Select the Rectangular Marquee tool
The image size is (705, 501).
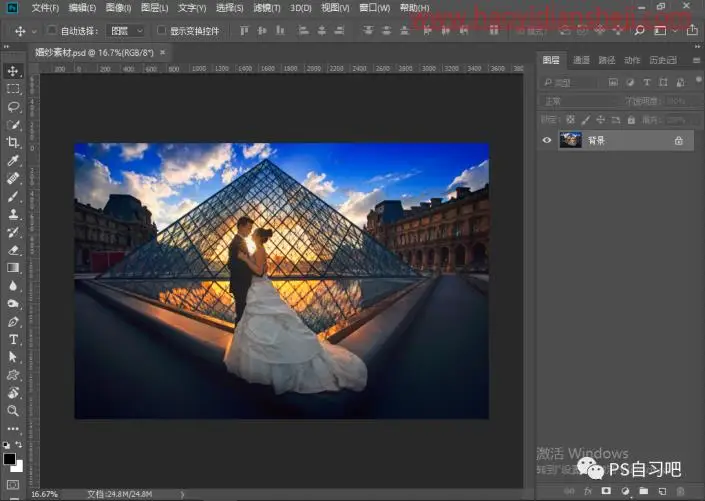click(x=13, y=89)
